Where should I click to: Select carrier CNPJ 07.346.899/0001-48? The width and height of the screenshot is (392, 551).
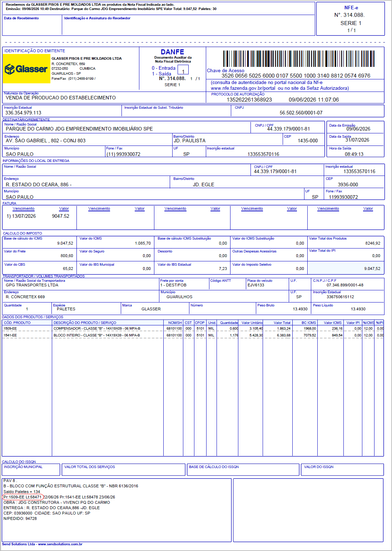pos(345,285)
